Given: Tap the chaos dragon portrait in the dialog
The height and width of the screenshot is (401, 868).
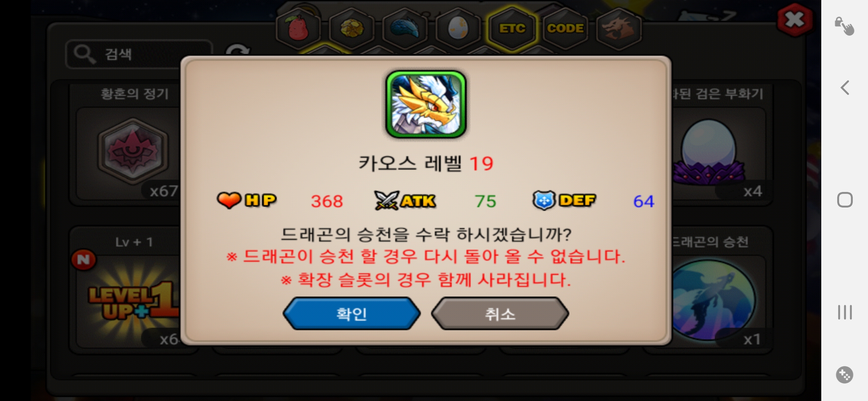Looking at the screenshot, I should pos(426,104).
